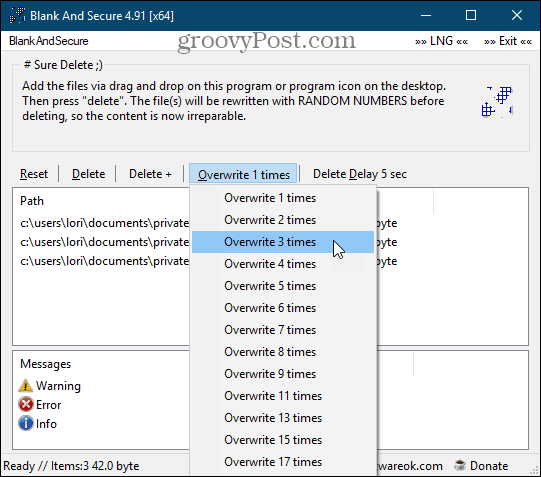Select the first private documents file row
541x477 pixels.
click(105, 223)
